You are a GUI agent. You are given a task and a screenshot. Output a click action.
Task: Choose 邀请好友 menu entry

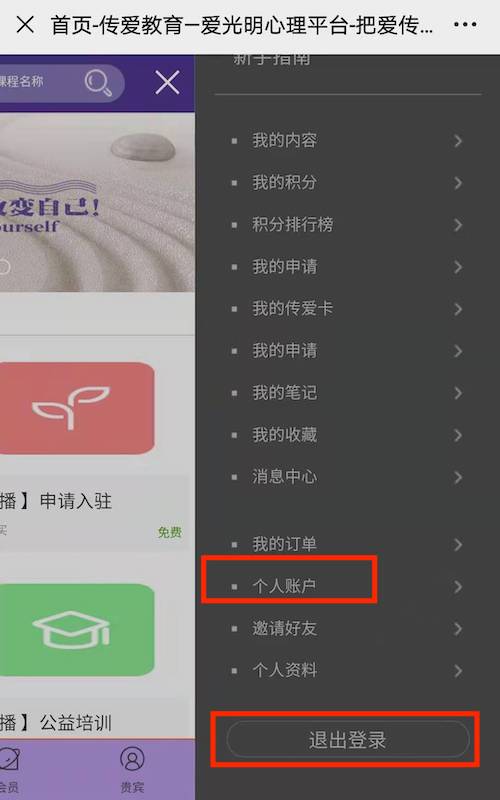tap(284, 629)
